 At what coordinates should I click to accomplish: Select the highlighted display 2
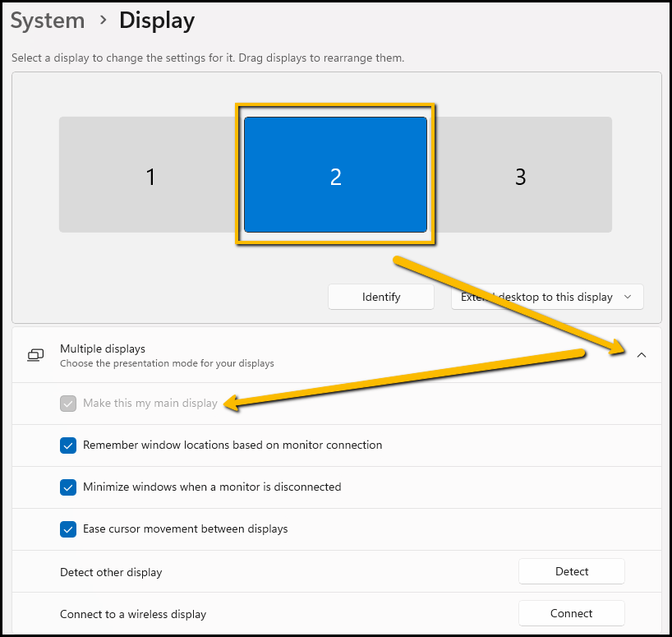(335, 175)
